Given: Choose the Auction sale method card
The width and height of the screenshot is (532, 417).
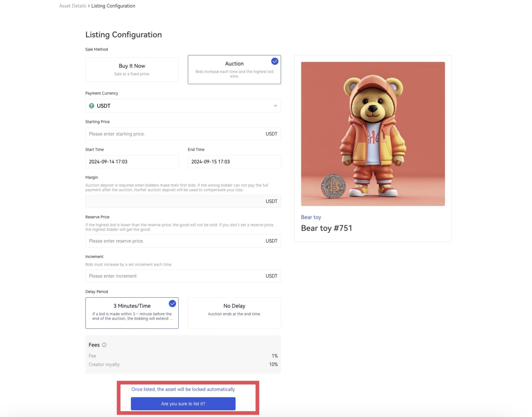Looking at the screenshot, I should [x=234, y=69].
